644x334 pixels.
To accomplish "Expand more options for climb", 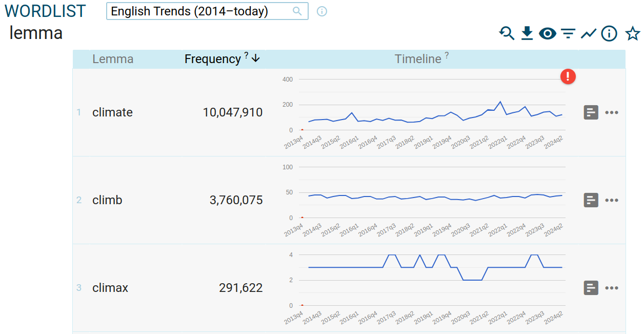I will coord(612,200).
